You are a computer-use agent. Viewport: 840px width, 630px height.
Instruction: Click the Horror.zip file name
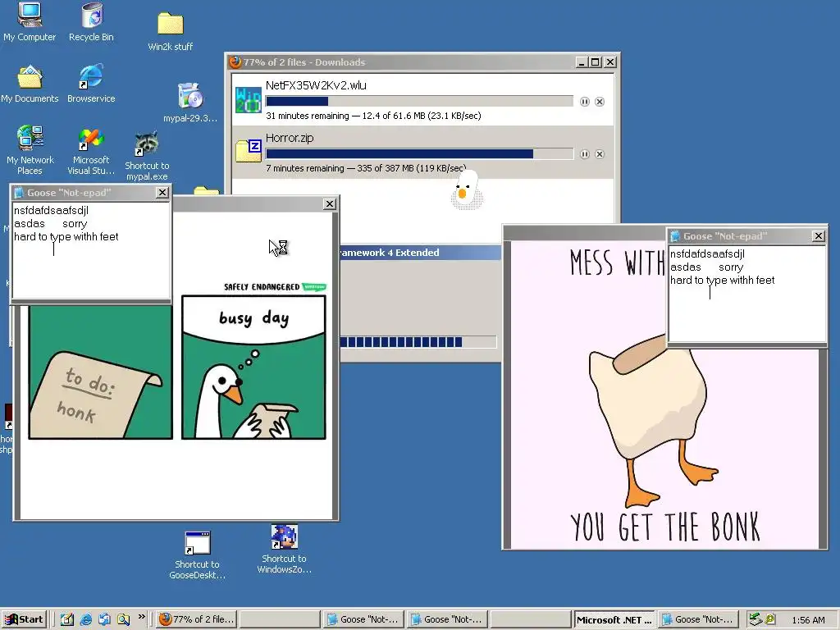[290, 138]
